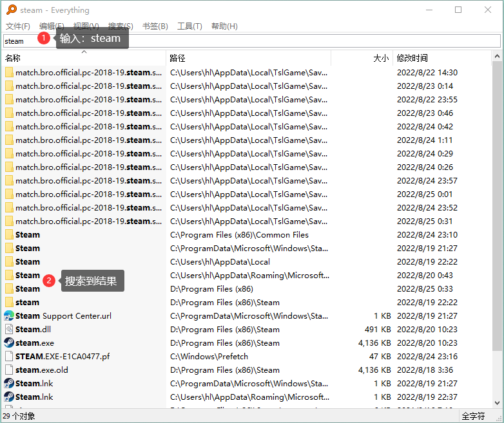Image resolution: width=504 pixels, height=423 pixels.
Task: Open the 工具(T) menu
Action: tap(189, 26)
